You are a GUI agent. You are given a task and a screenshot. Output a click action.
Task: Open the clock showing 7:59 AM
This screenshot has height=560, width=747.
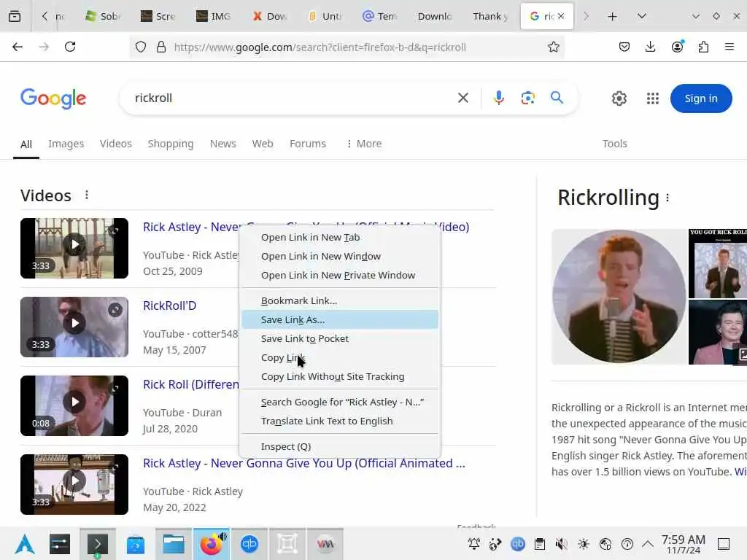coord(683,544)
